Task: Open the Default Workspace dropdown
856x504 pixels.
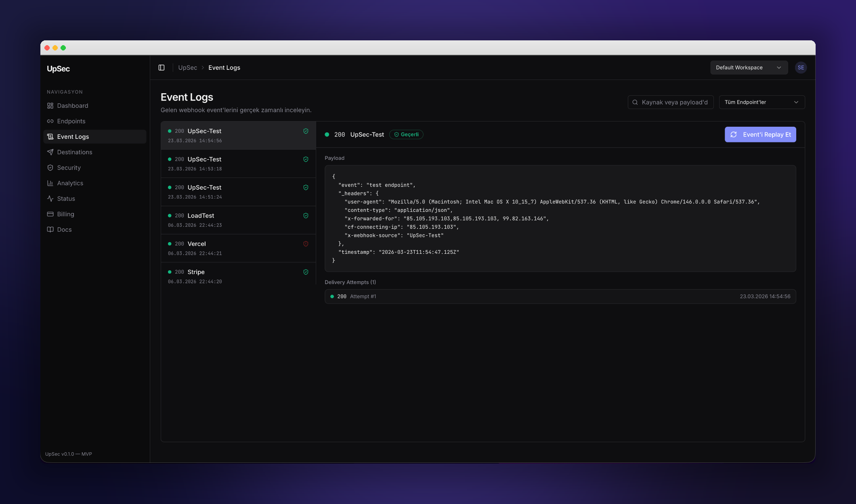Action: (x=749, y=68)
